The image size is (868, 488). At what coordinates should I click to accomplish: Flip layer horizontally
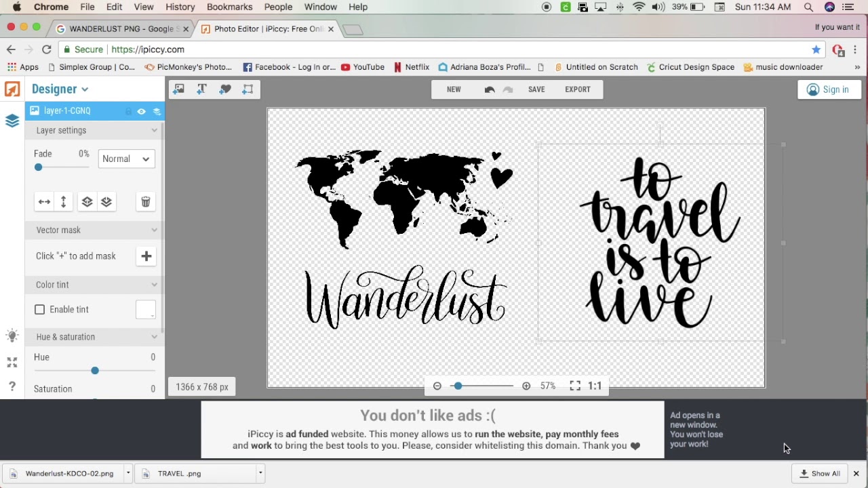tap(44, 202)
